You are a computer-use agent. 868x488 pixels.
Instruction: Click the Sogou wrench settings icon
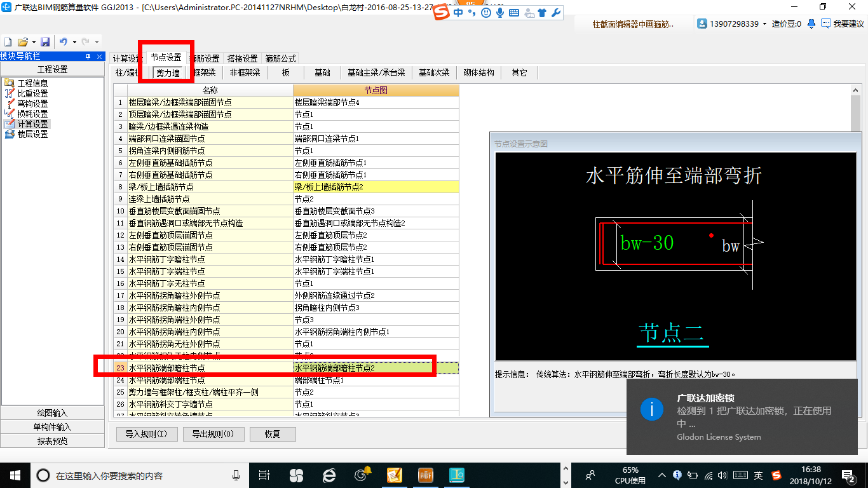(x=555, y=13)
